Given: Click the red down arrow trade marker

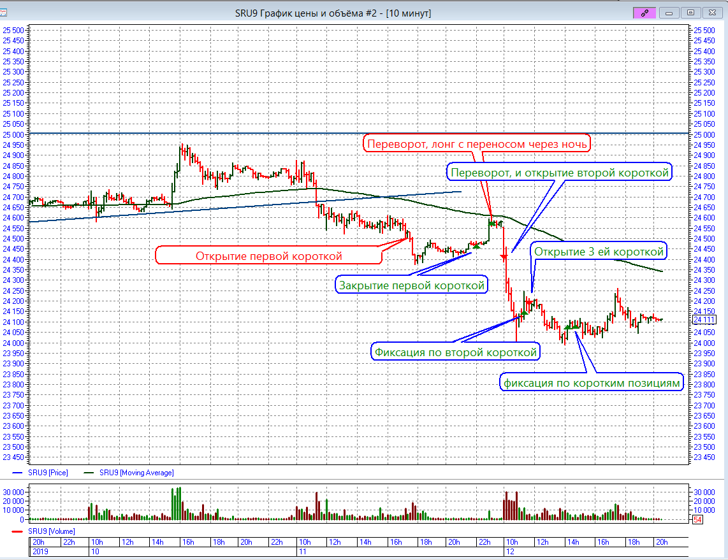Looking at the screenshot, I should point(504,256).
